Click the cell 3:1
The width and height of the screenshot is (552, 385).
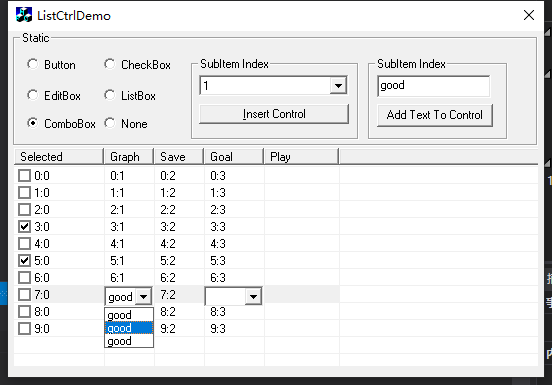[117, 227]
